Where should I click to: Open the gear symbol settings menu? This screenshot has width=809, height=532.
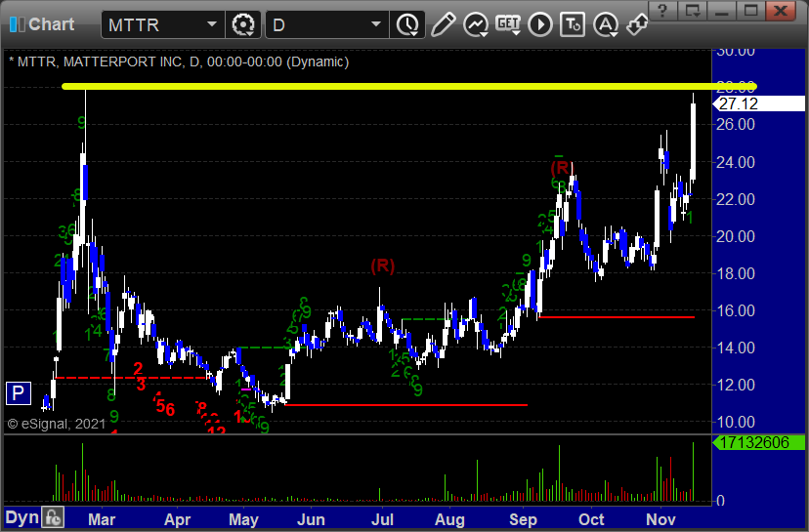pos(243,24)
